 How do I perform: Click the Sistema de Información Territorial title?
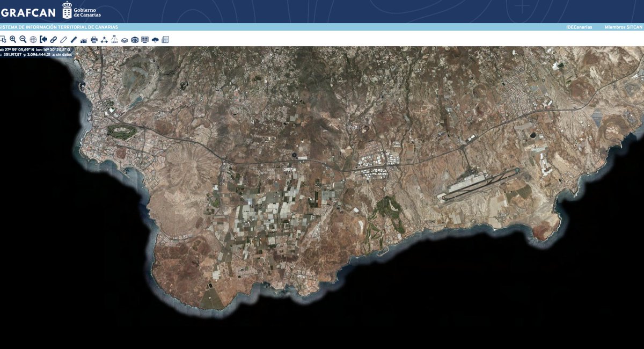[x=58, y=27]
